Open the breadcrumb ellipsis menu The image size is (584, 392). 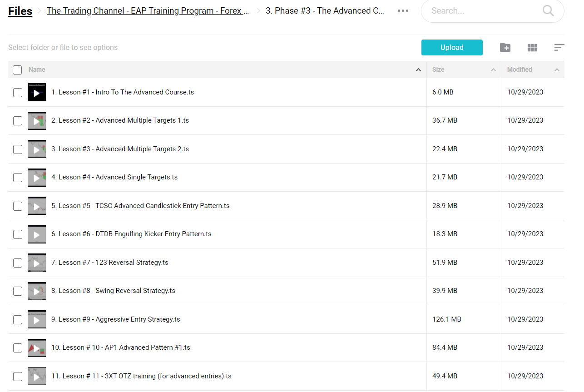(403, 11)
